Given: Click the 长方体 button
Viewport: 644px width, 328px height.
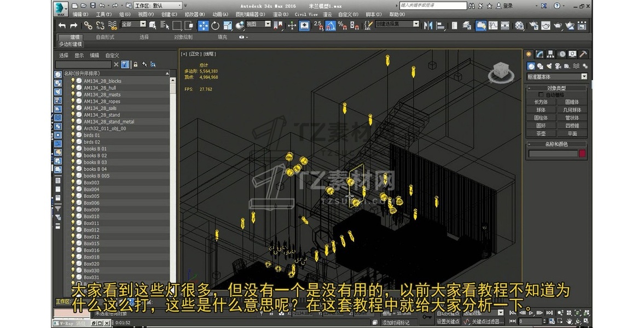Looking at the screenshot, I should (541, 102).
